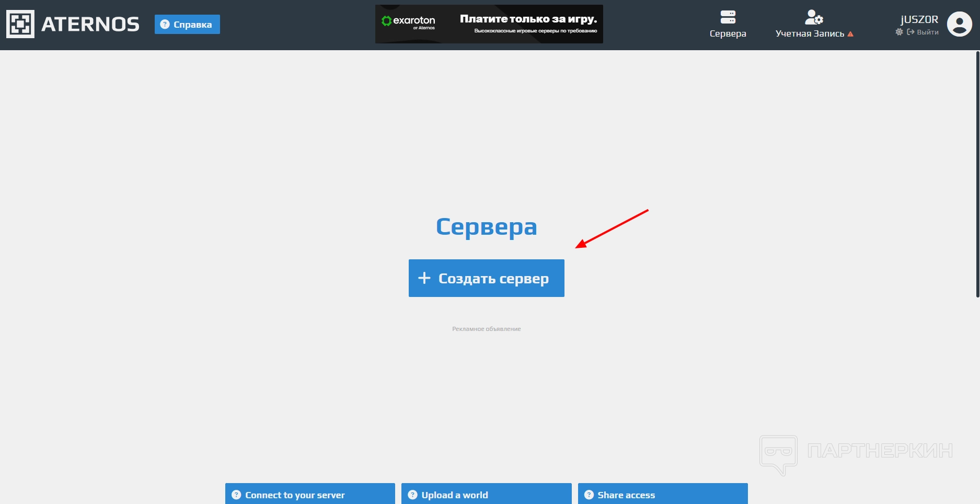Open the Connect to your server help
The image size is (980, 504).
pos(310,494)
